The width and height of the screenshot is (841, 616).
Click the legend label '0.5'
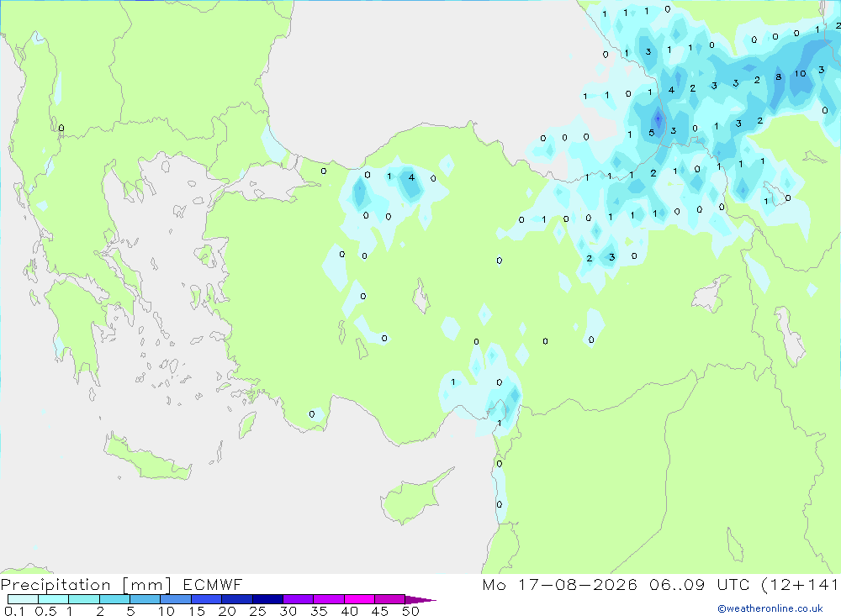coord(45,611)
